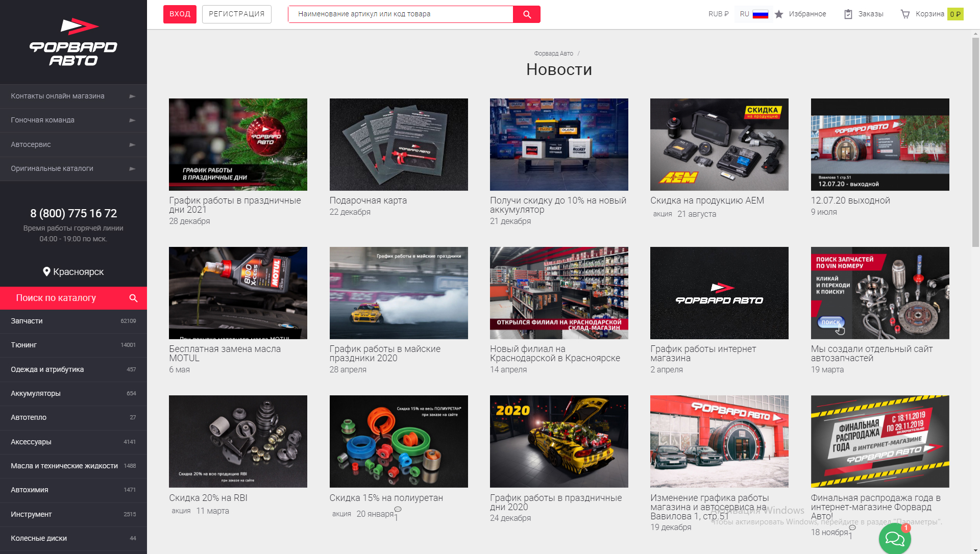980x554 pixels.
Task: Click the red search magnifier button
Action: coord(527,14)
